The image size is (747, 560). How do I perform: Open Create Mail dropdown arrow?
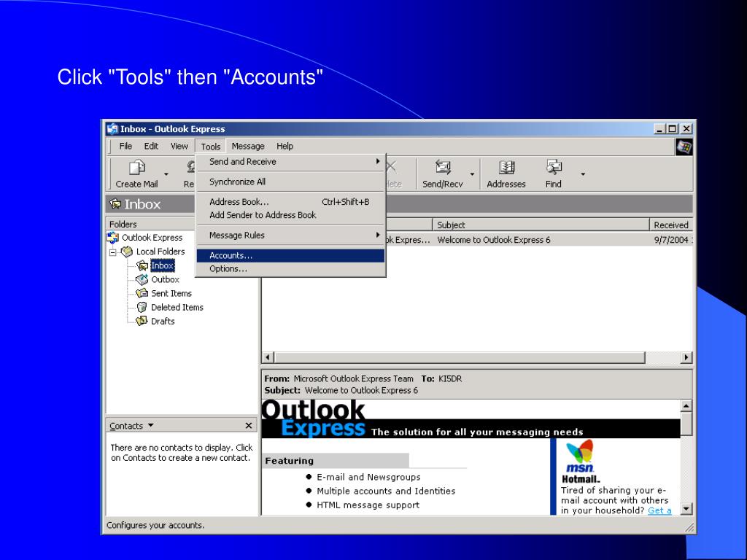pos(166,174)
